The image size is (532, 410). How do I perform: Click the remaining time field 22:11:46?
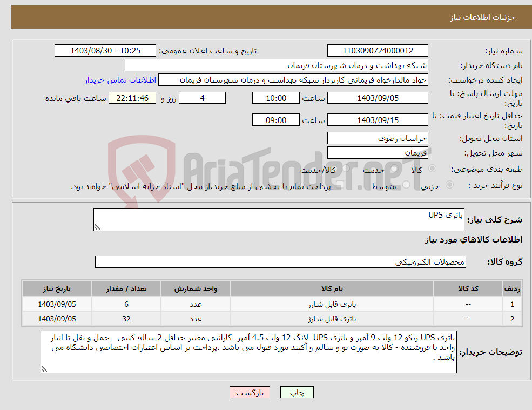point(132,98)
